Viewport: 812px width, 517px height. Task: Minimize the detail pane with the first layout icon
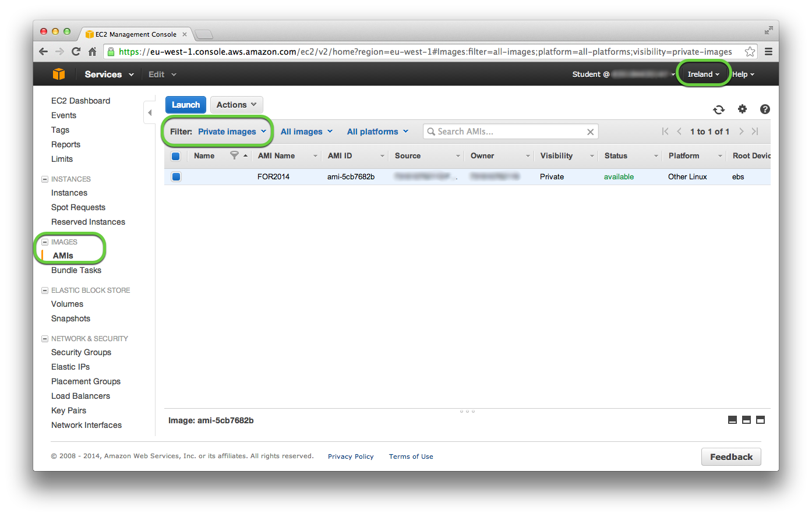[x=732, y=420]
